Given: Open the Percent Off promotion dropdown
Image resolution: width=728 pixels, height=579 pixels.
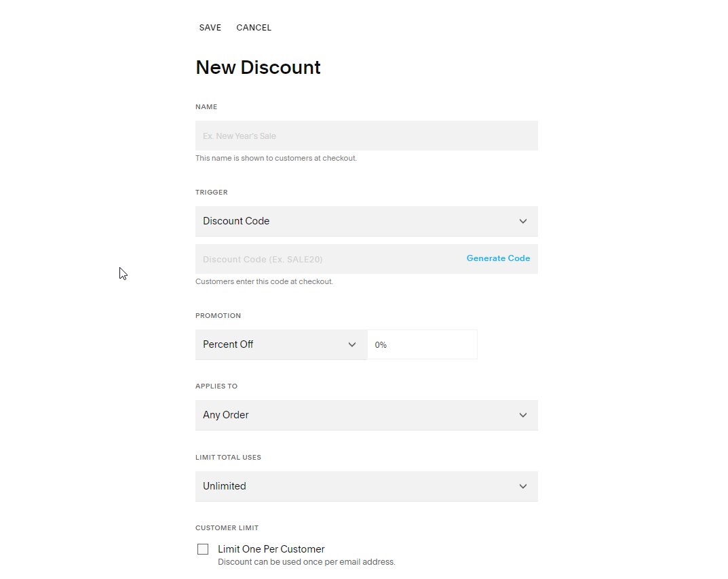Looking at the screenshot, I should click(271, 344).
